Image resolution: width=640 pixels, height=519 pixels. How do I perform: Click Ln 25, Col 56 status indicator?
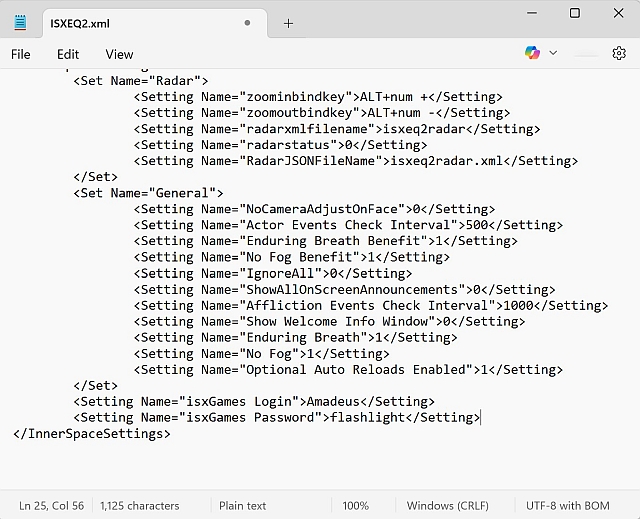(52, 506)
